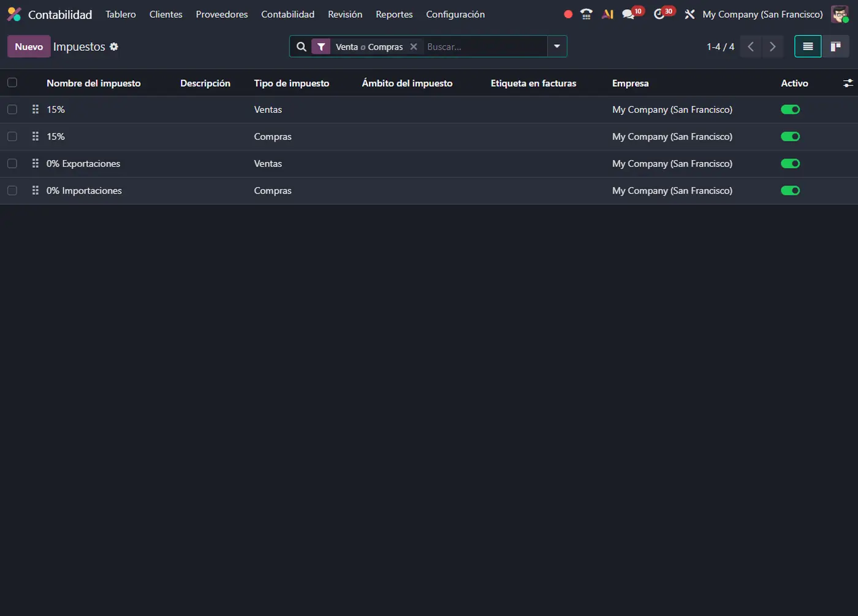Open the conversations messages icon
Viewport: 858px width, 616px height.
point(628,14)
